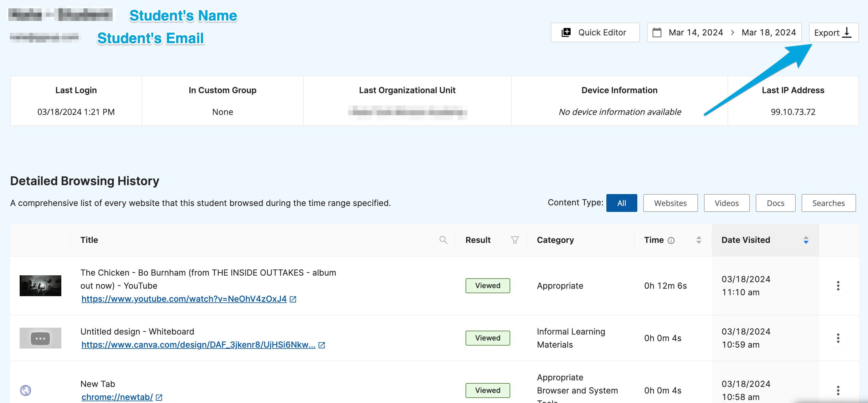The width and height of the screenshot is (868, 403).
Task: Click the calendar icon in date range
Action: click(x=657, y=33)
